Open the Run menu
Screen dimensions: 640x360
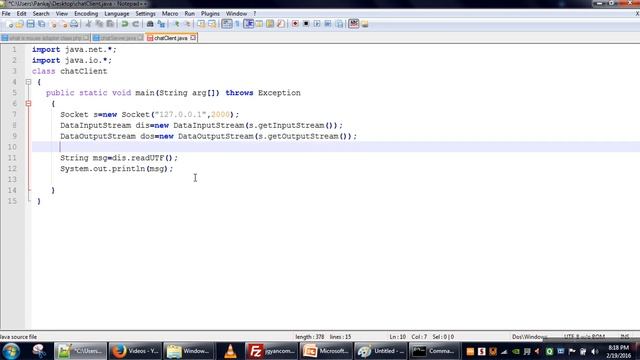(190, 13)
